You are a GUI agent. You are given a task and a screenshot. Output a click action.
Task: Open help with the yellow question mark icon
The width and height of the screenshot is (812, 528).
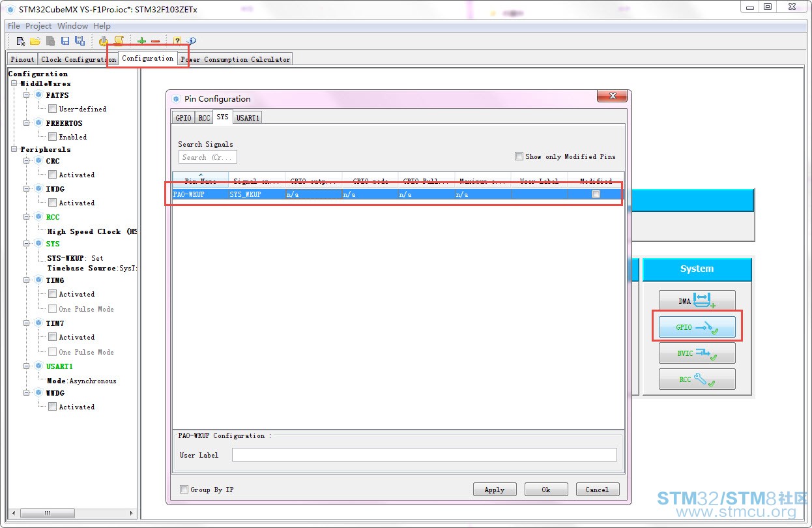tap(177, 41)
